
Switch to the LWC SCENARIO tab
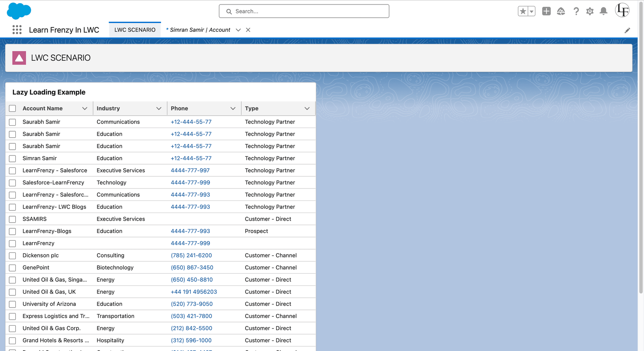[135, 30]
